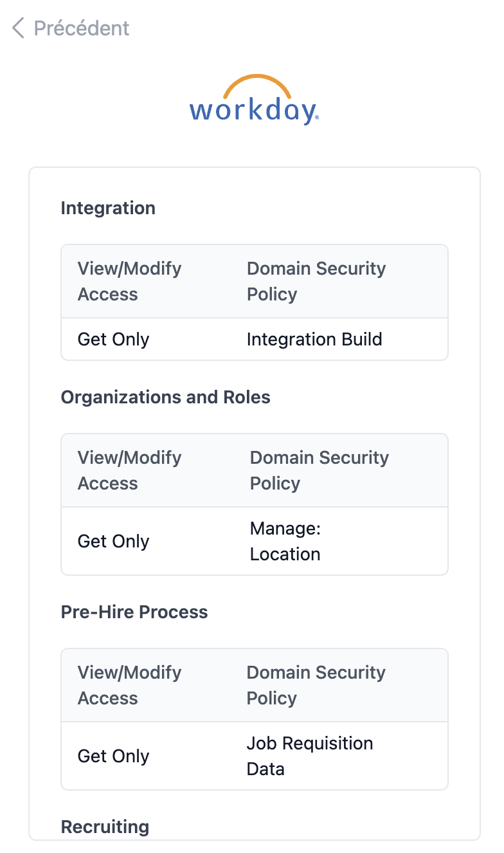The width and height of the screenshot is (504, 853).
Task: Click Domain Security Policy header in Pre-Hire table
Action: (316, 685)
